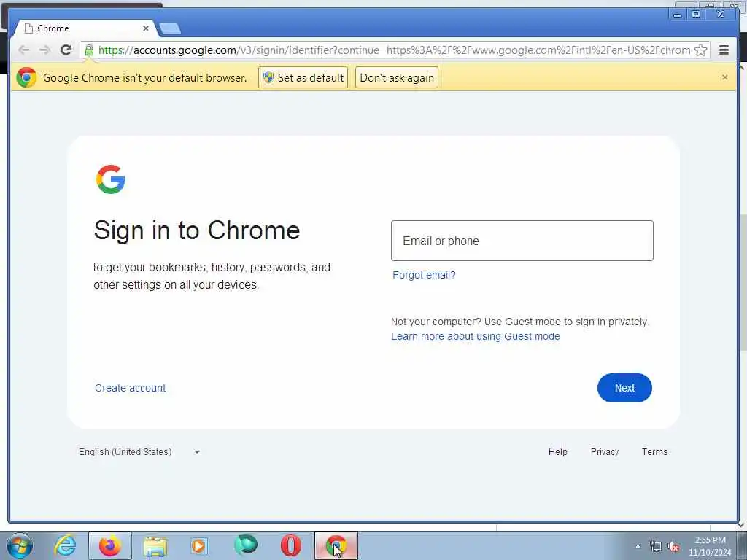Screen dimensions: 747x560
Task: Open the English (United States) language dropdown
Action: [139, 452]
